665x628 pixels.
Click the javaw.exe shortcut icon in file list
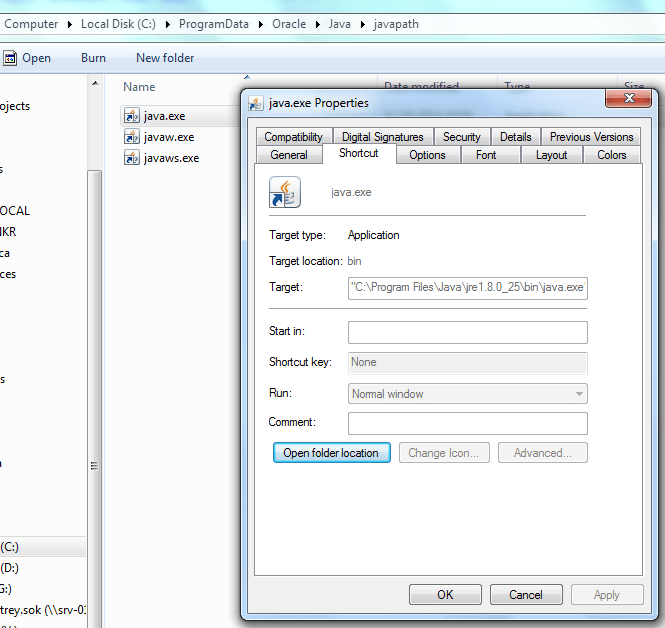tap(132, 137)
